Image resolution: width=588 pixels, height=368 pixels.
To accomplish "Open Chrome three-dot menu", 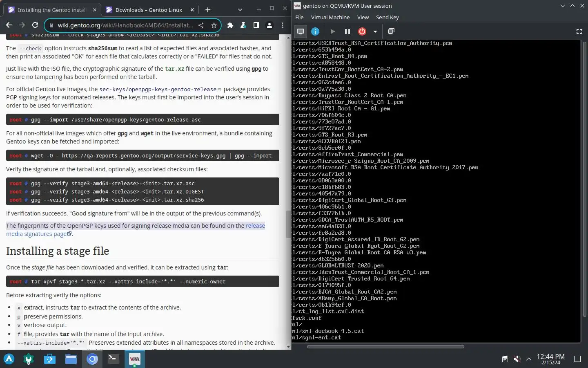I will (x=283, y=25).
